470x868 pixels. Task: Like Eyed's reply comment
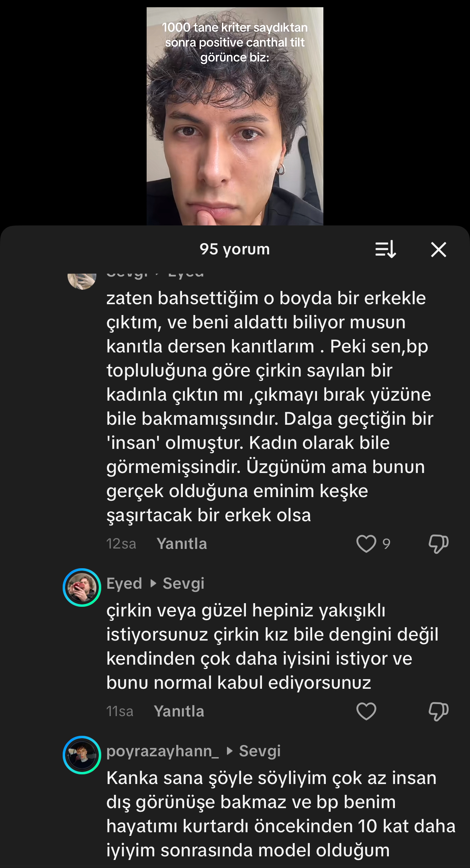pos(366,711)
